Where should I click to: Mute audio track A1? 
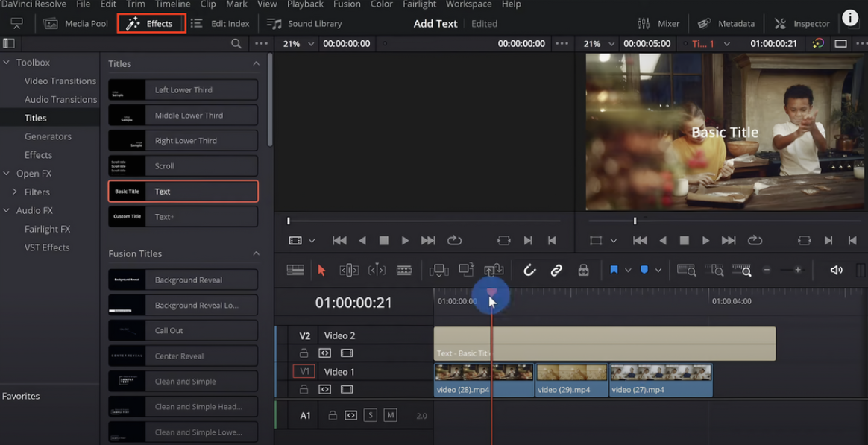click(x=390, y=415)
